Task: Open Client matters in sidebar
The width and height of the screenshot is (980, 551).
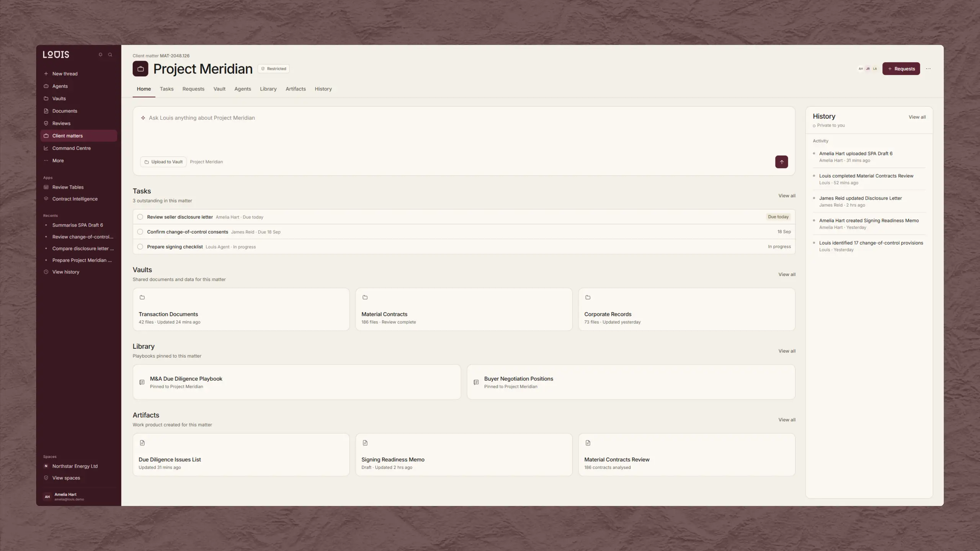Action: pyautogui.click(x=78, y=136)
